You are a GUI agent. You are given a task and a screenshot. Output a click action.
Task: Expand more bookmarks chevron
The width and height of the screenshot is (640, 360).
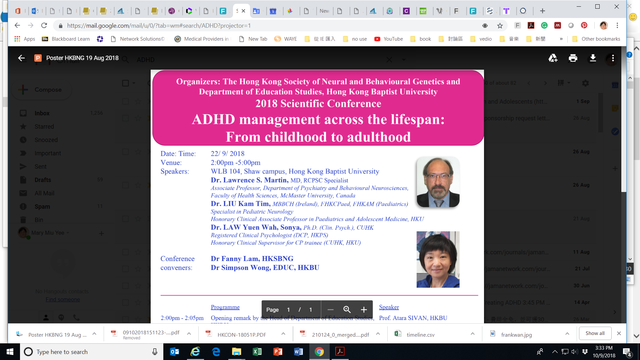pos(561,39)
